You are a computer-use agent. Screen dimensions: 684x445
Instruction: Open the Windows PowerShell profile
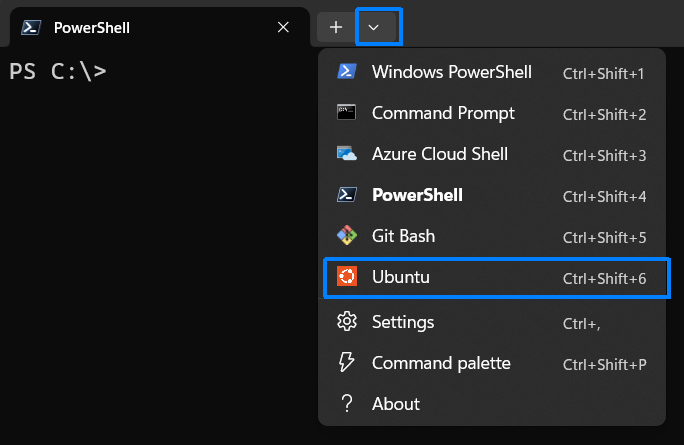492,72
